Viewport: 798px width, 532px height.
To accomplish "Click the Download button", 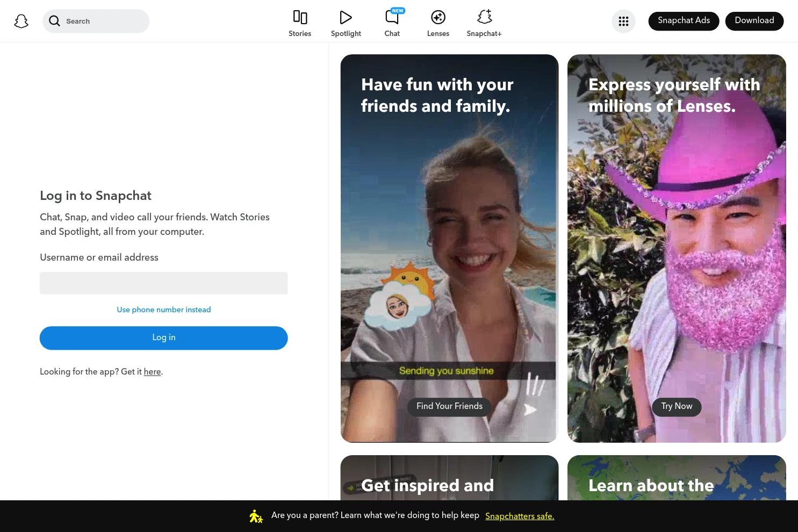I will point(754,21).
